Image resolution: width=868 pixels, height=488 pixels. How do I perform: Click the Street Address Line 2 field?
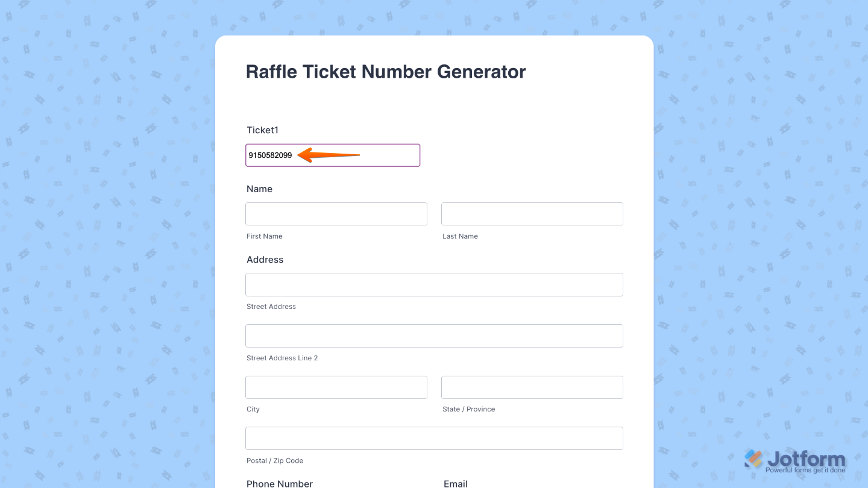pos(434,336)
